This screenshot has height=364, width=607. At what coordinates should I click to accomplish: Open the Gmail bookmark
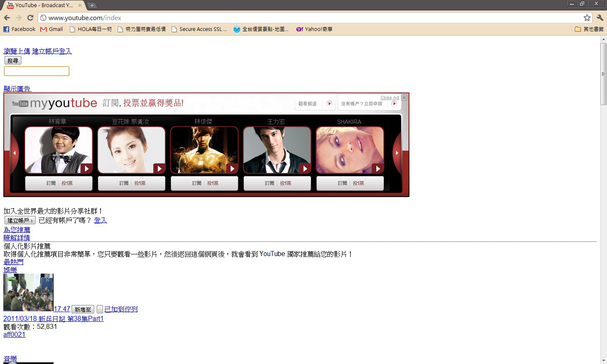(51, 29)
